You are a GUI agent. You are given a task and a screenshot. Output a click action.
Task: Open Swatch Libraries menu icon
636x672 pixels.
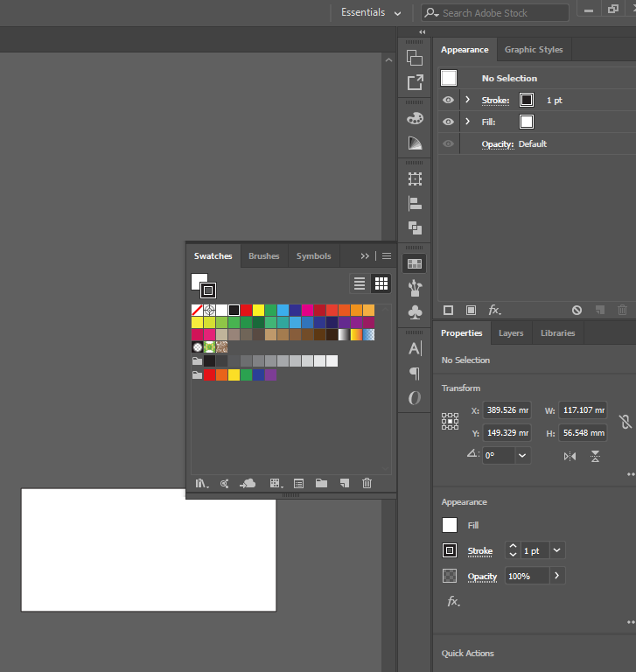[202, 483]
